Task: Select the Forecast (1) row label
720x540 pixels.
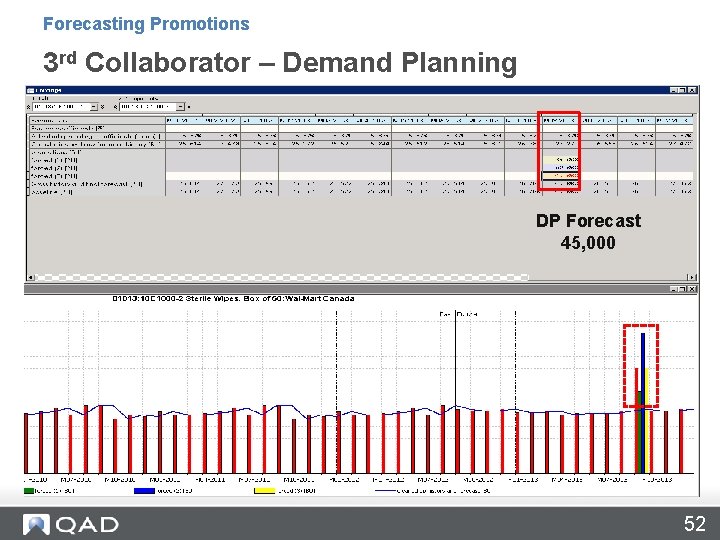Action: pos(55,160)
